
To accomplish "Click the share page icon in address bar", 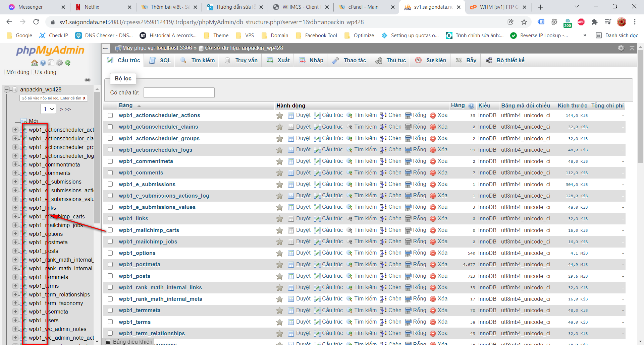I will [511, 22].
